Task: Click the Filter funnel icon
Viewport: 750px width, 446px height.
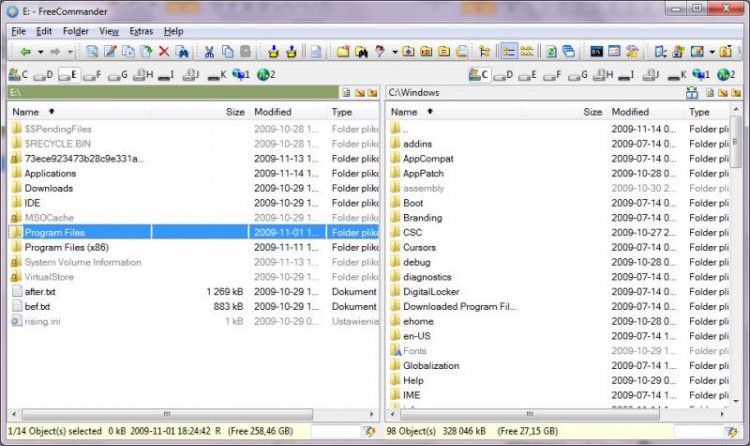Action: (x=380, y=51)
